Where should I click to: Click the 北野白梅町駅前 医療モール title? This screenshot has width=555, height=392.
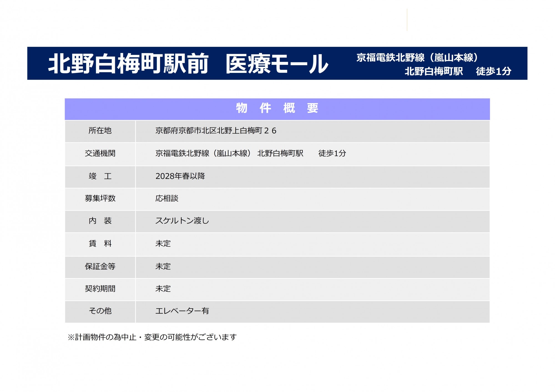[x=188, y=64]
